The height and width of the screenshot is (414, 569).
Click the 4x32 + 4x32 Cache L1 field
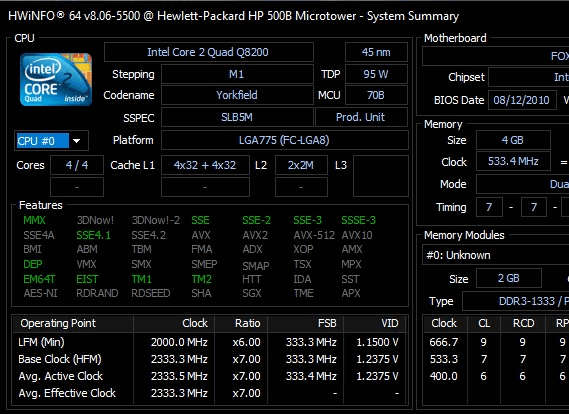point(205,165)
